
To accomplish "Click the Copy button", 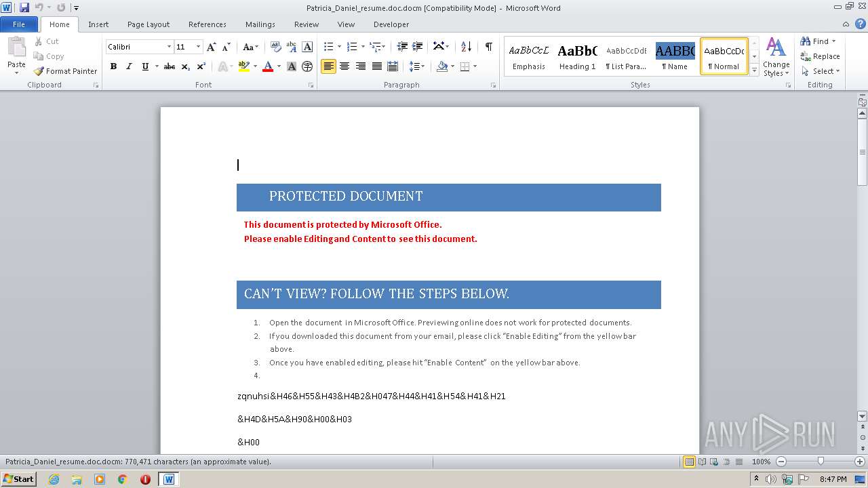I will pyautogui.click(x=49, y=56).
